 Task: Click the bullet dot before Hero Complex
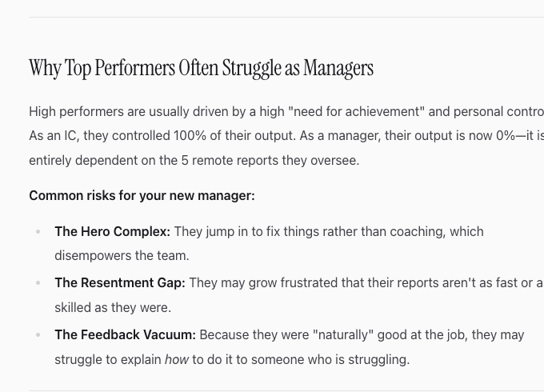coord(38,232)
